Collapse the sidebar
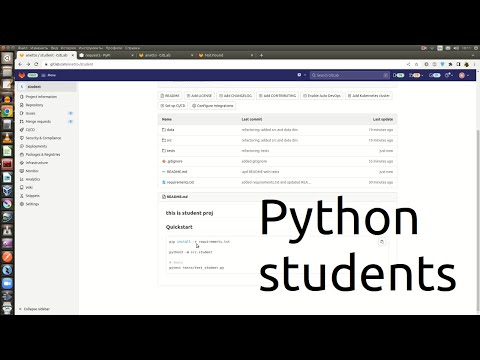 point(34,309)
